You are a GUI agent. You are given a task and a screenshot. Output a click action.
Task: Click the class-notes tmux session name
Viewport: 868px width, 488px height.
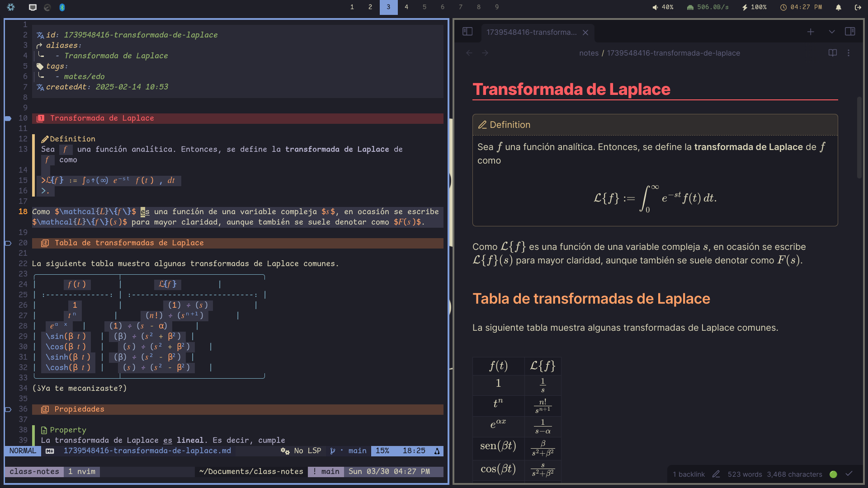[x=34, y=472]
